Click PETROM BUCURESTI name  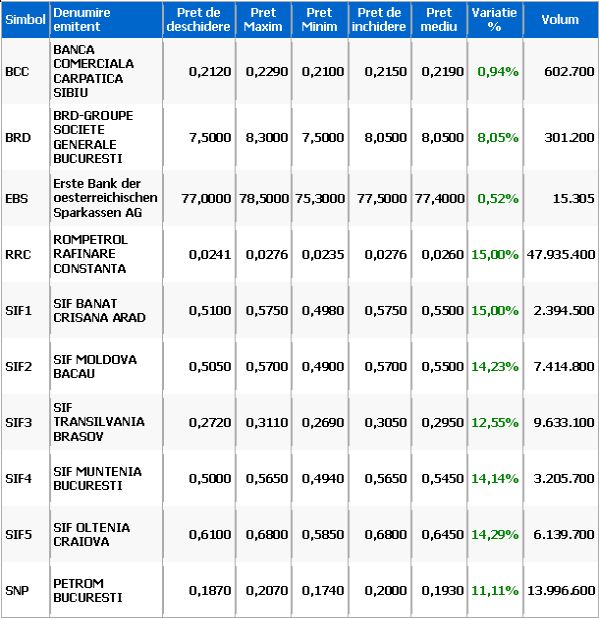(x=88, y=591)
